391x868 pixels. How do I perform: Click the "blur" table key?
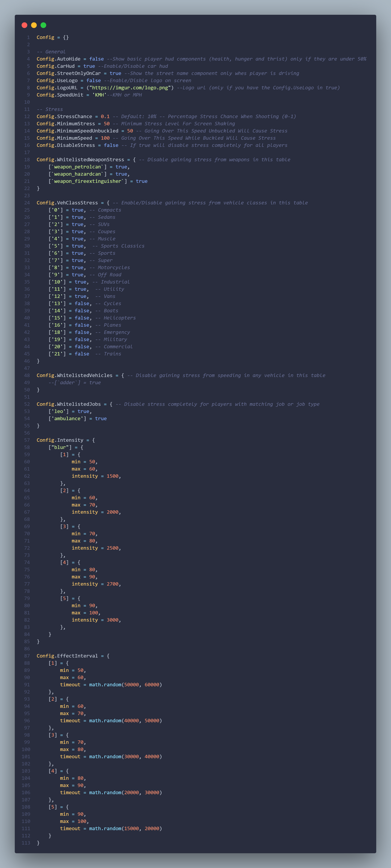tap(60, 447)
